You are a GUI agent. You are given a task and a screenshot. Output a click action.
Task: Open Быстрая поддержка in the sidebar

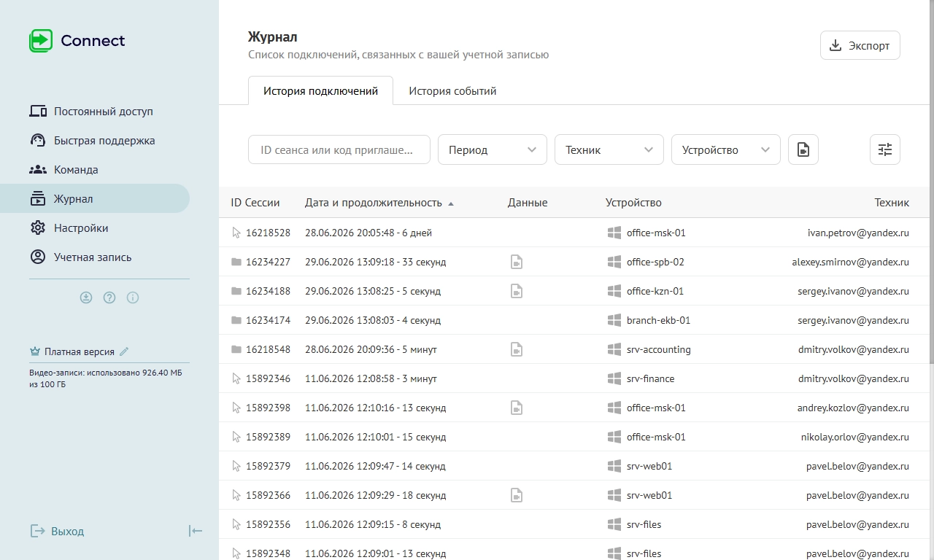[95, 141]
